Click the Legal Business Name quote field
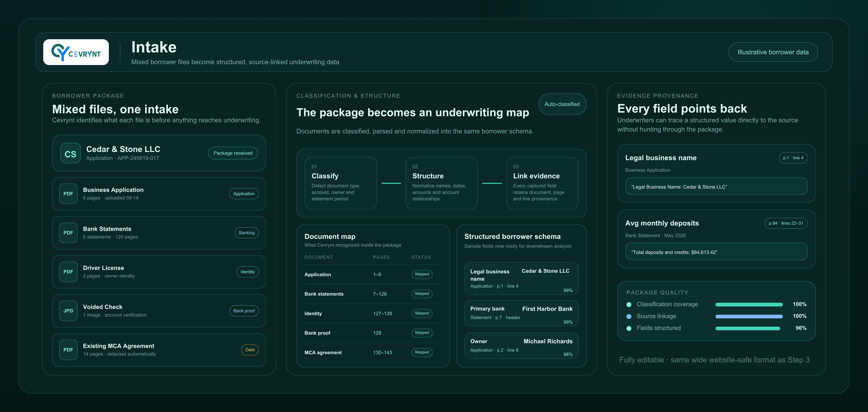This screenshot has width=868, height=412. (716, 186)
